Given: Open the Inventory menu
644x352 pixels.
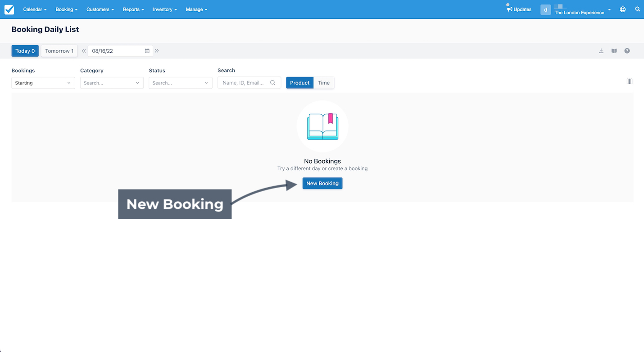Looking at the screenshot, I should click(x=165, y=9).
